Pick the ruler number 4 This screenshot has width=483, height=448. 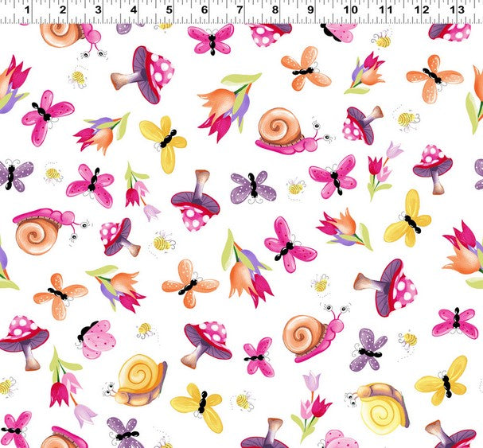point(134,10)
